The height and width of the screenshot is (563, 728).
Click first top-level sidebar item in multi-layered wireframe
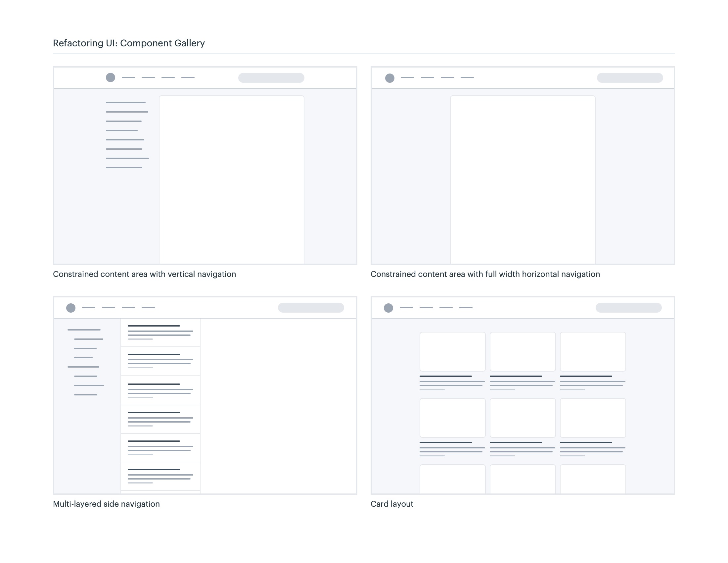(x=84, y=330)
